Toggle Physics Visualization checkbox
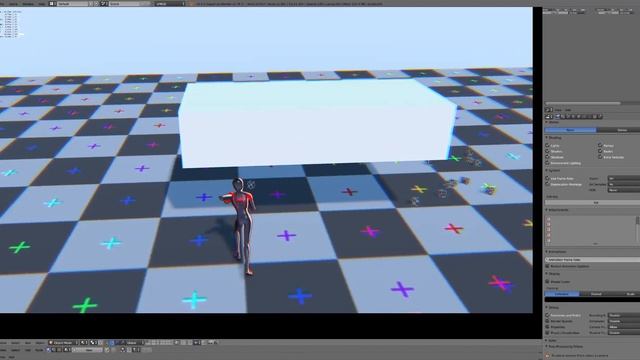 click(x=547, y=333)
